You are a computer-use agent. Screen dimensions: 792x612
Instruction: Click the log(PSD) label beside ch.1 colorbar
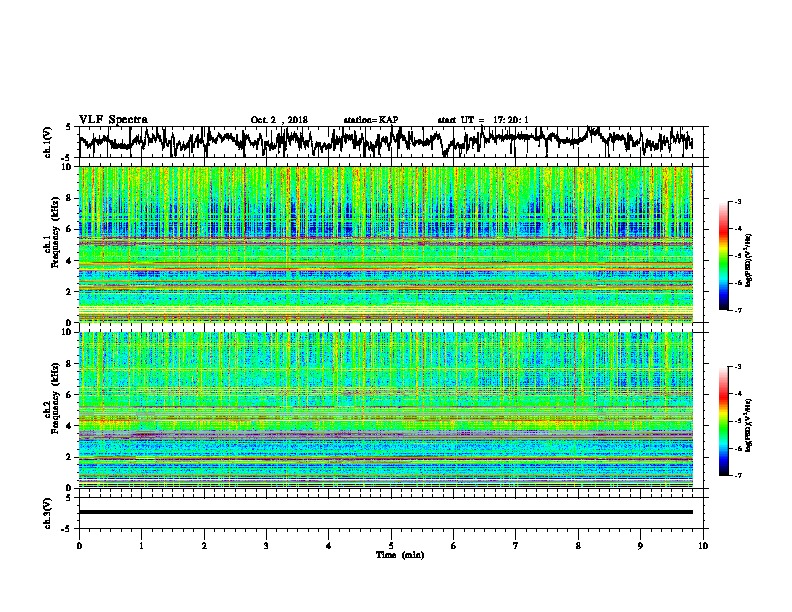pos(749,260)
